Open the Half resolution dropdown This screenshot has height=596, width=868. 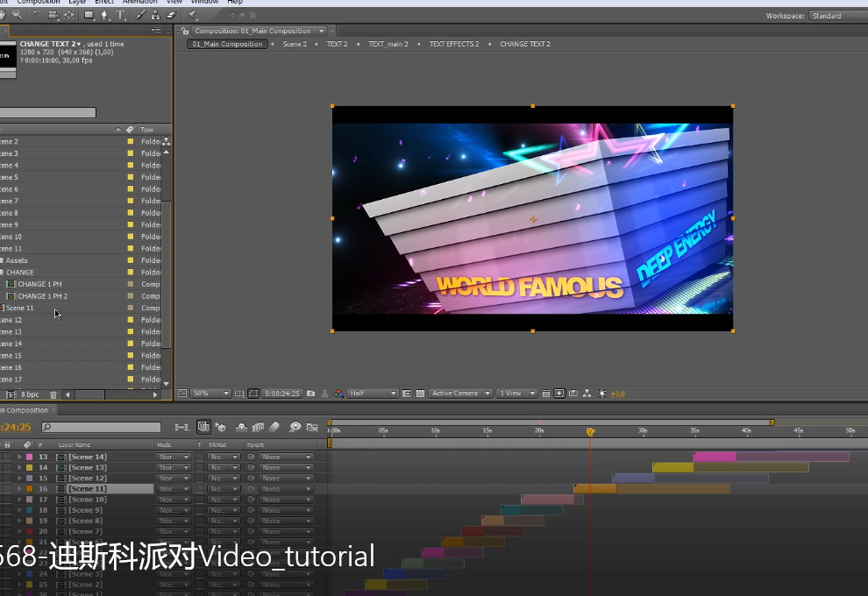pos(374,394)
